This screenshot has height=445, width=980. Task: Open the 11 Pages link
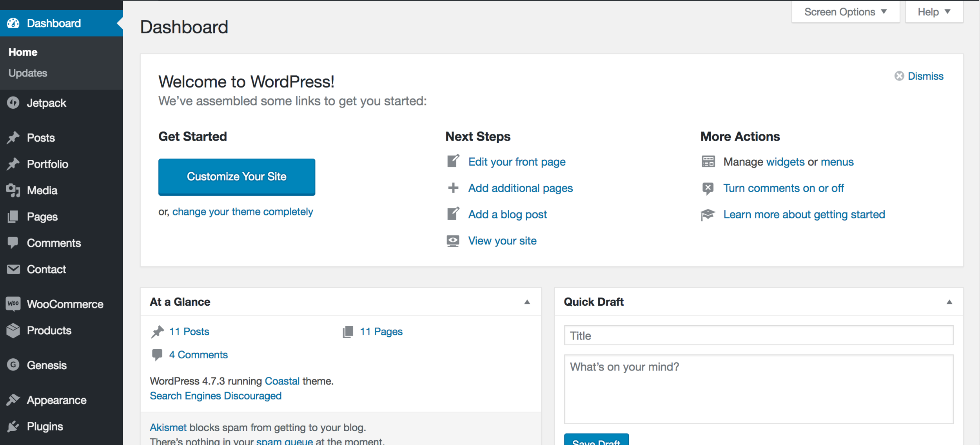(381, 332)
